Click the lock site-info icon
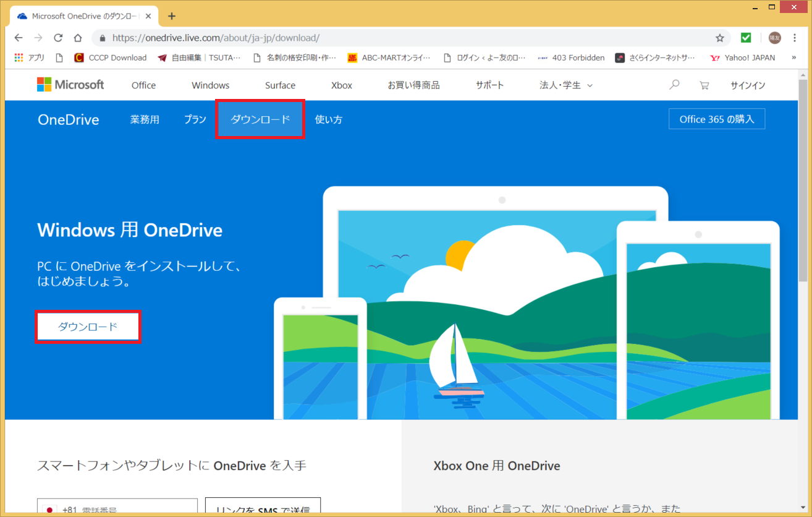 pos(102,38)
